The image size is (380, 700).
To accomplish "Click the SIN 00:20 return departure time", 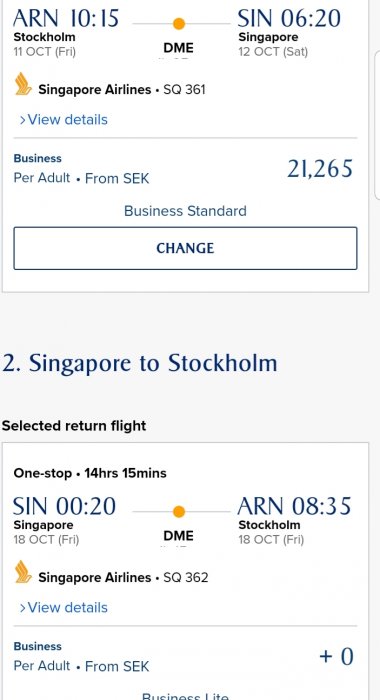I will coord(65,506).
